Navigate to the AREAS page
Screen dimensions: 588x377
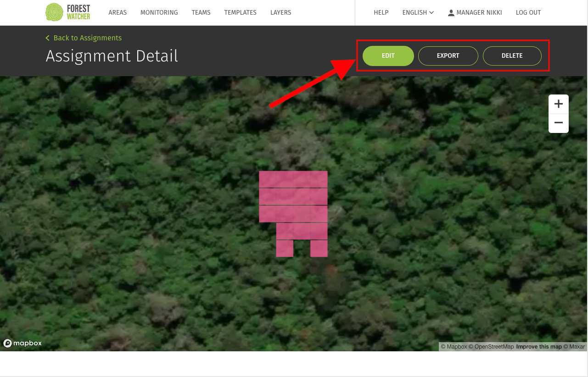(117, 12)
